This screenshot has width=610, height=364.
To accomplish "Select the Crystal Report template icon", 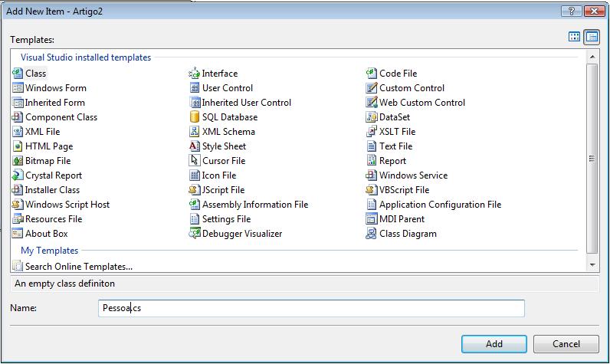I will pos(18,175).
